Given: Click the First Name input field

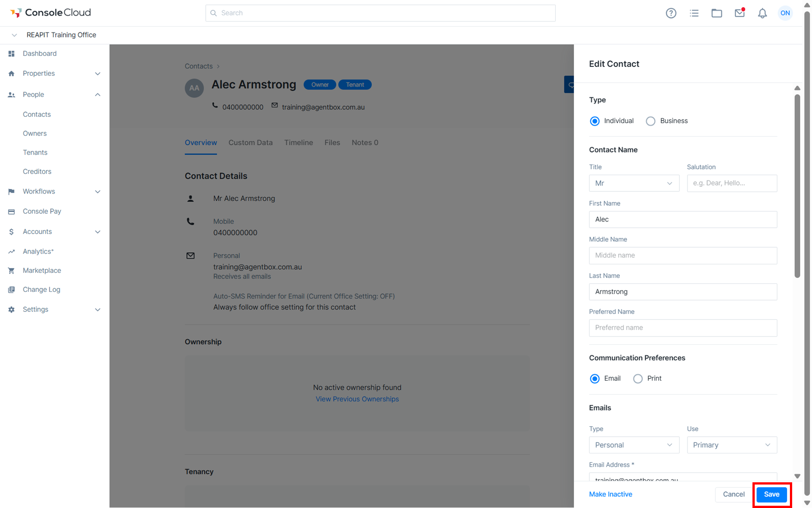Looking at the screenshot, I should click(x=683, y=220).
